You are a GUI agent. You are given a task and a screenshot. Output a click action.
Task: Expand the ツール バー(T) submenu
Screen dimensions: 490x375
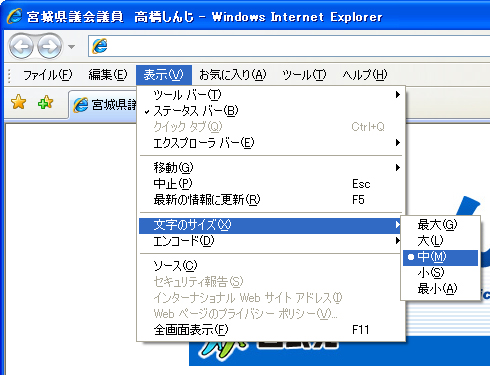tap(271, 95)
